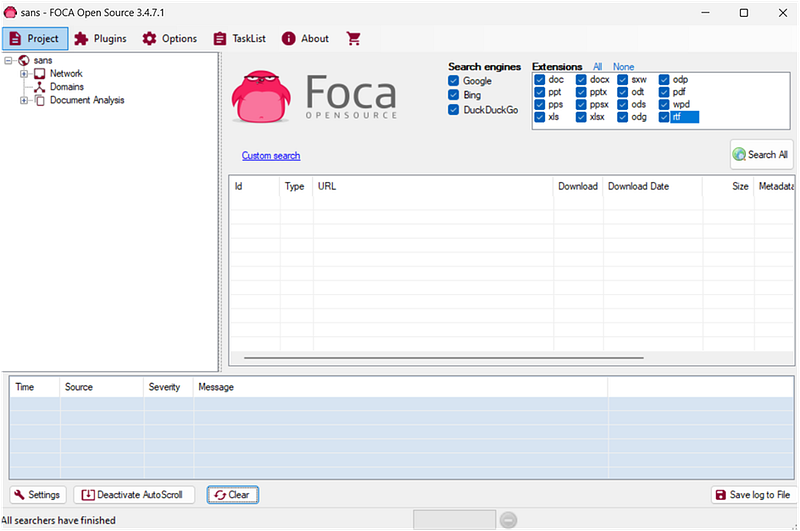Clear the log panel

[x=233, y=495]
